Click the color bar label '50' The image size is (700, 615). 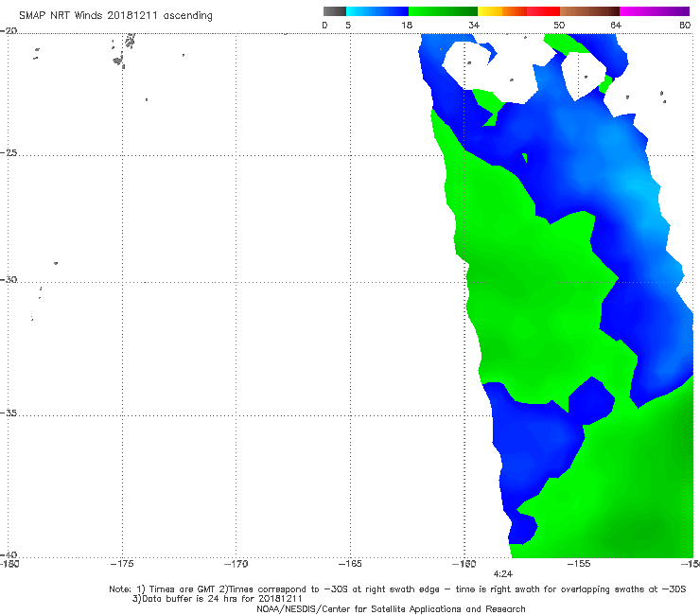559,26
